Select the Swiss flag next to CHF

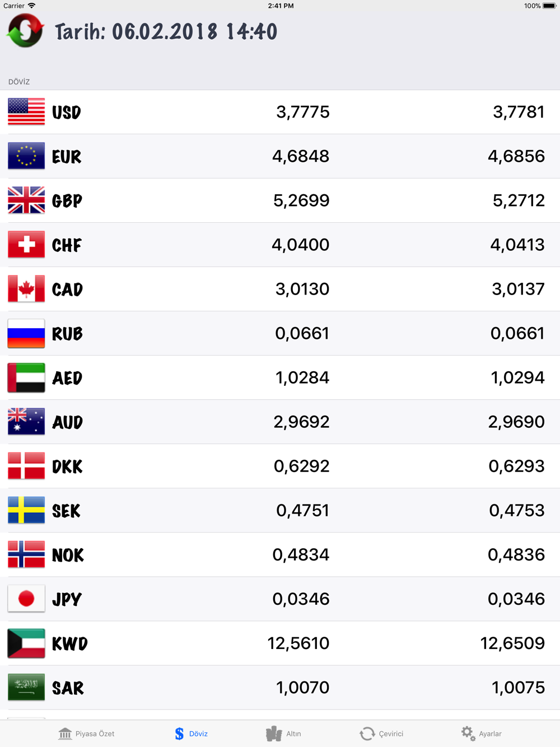[x=26, y=245]
